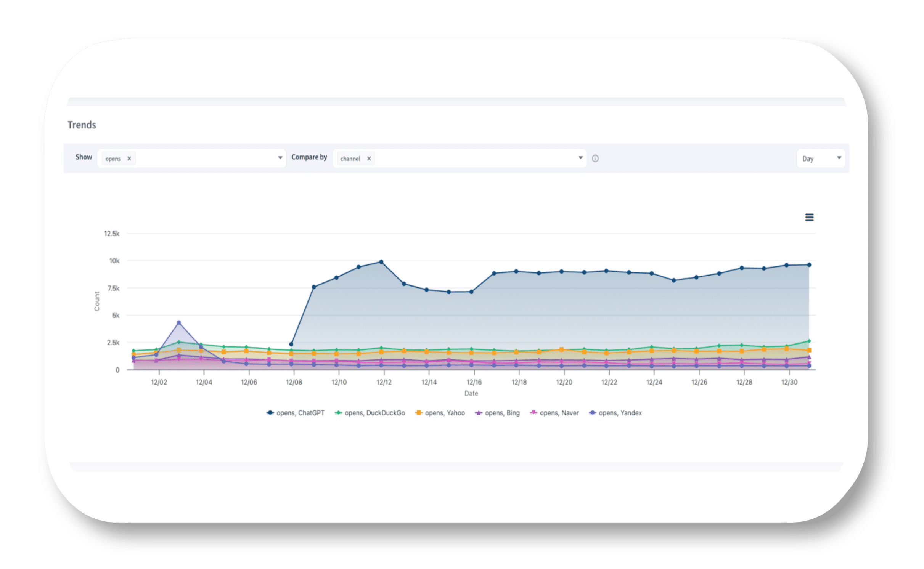Toggle the opens, DuckDuckGo legend series

374,413
